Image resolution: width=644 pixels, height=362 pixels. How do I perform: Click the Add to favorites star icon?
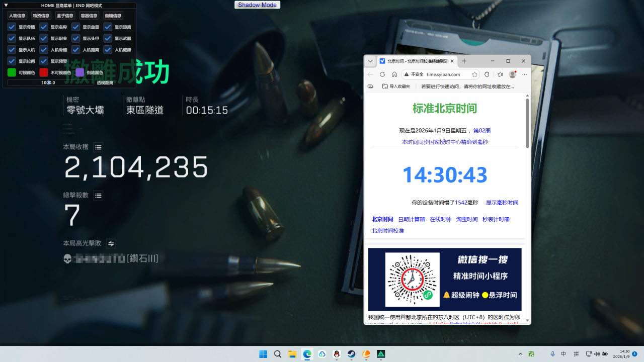tap(475, 74)
